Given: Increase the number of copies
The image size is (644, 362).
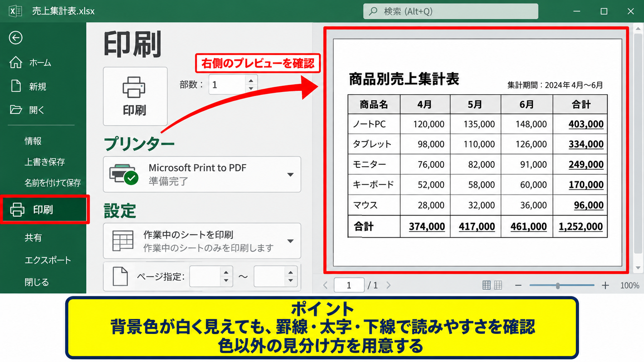Looking at the screenshot, I should (x=251, y=80).
